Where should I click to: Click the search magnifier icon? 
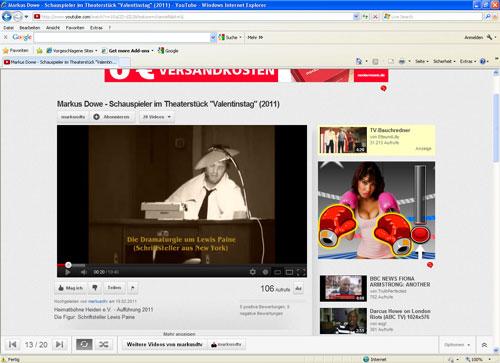click(488, 17)
